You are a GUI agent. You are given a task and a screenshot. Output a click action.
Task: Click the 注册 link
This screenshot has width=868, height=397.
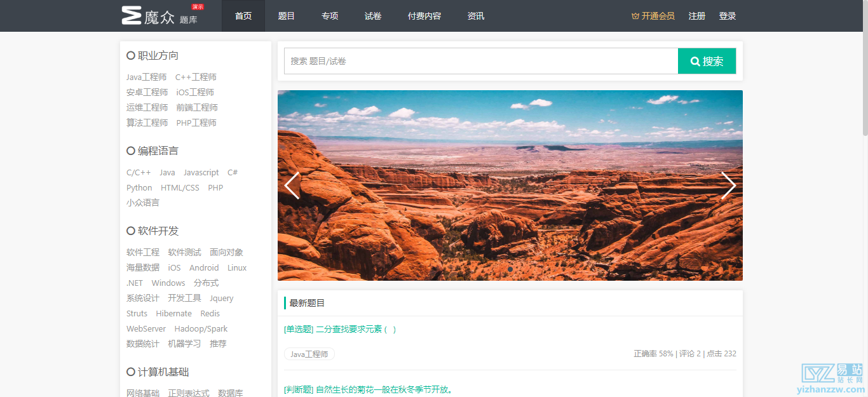point(696,16)
